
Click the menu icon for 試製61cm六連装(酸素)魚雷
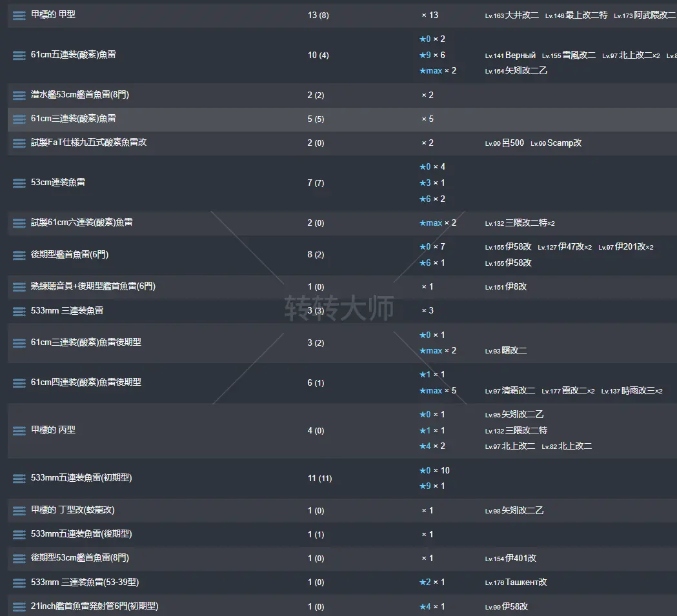[x=19, y=223]
